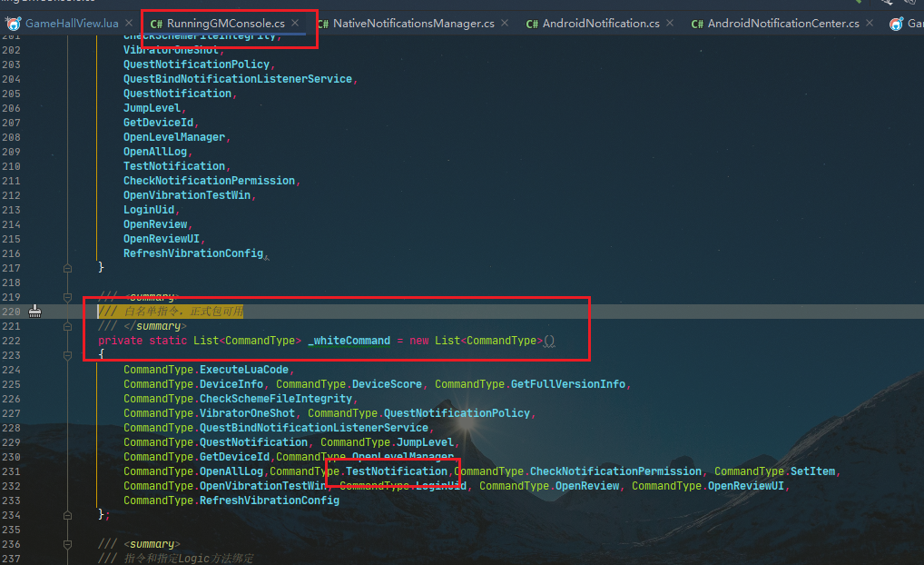Click VibratorOneShot on line 227
The image size is (924, 565).
tap(248, 413)
